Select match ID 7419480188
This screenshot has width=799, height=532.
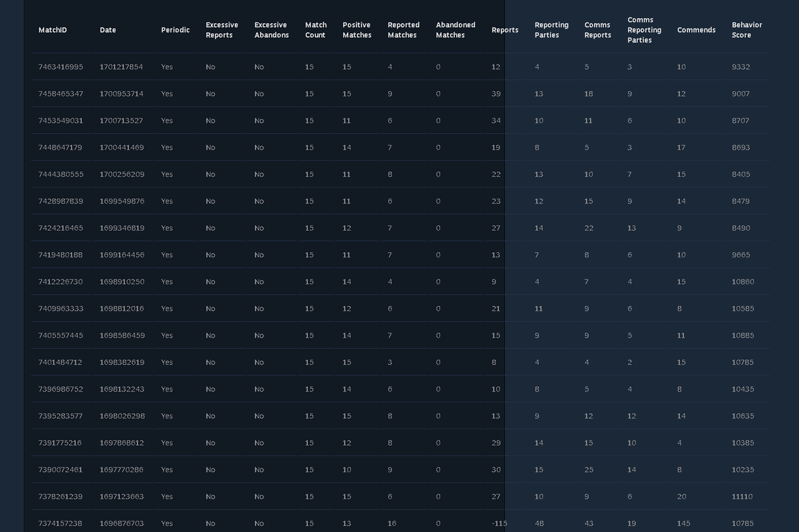61,255
